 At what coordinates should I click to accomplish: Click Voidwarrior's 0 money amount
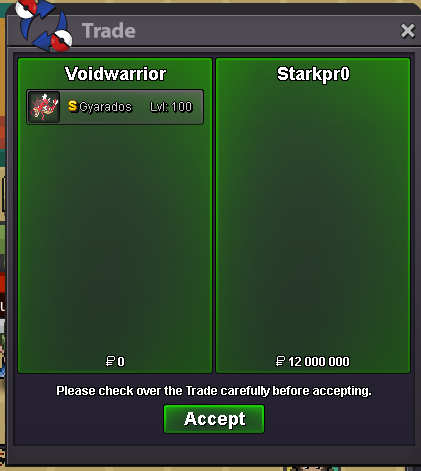click(x=121, y=362)
